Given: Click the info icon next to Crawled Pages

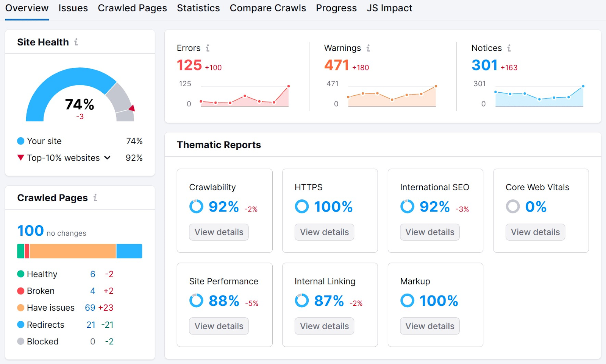Looking at the screenshot, I should (95, 198).
